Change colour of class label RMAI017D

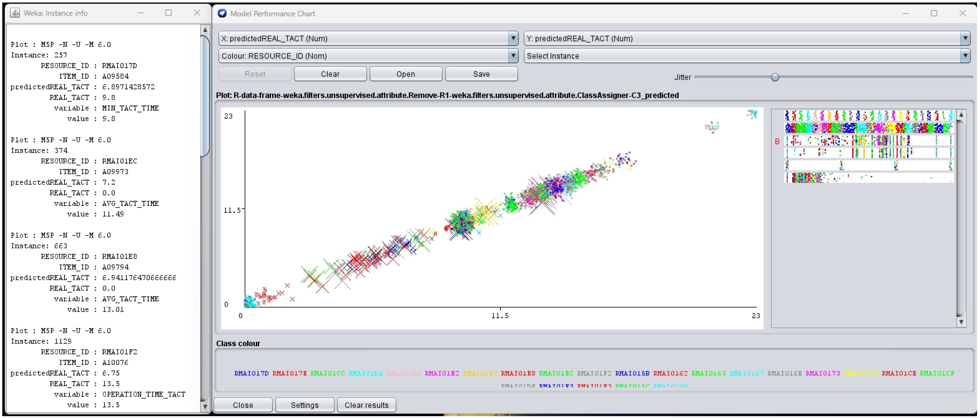point(251,373)
